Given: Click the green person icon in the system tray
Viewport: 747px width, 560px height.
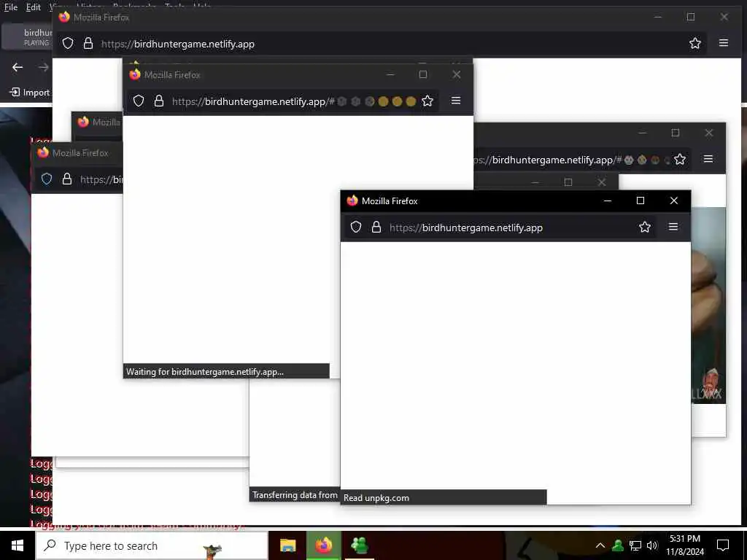Looking at the screenshot, I should pos(618,545).
